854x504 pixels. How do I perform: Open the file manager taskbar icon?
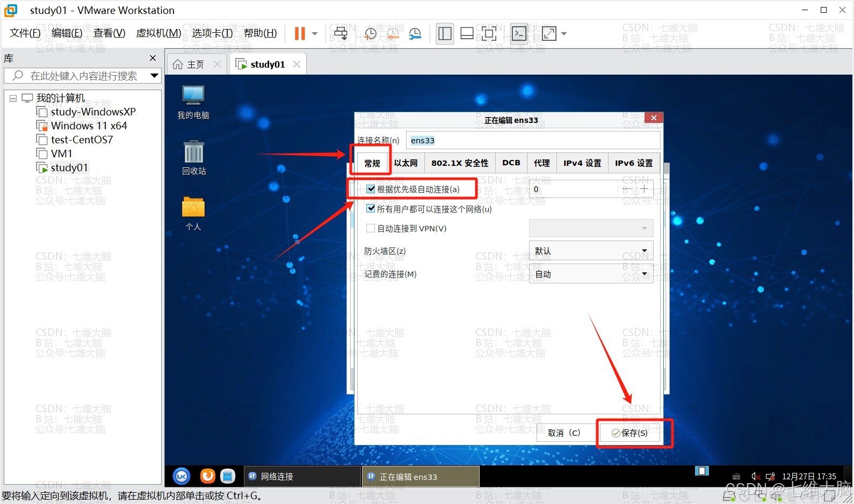coord(228,476)
